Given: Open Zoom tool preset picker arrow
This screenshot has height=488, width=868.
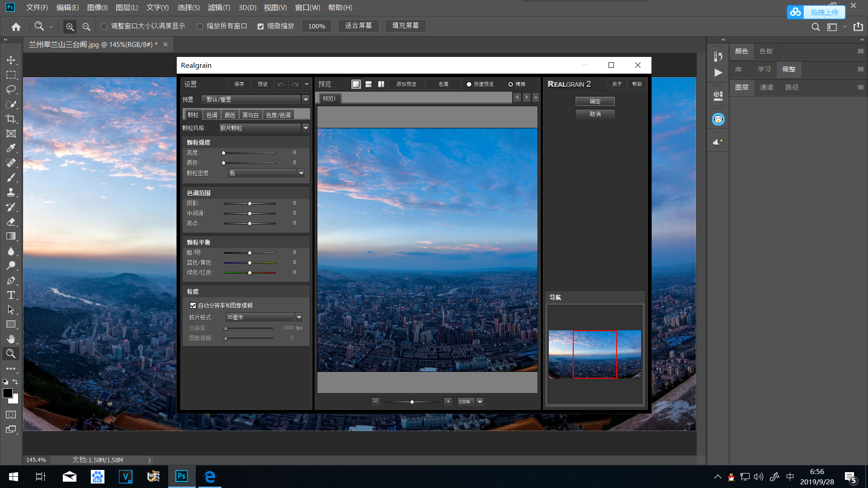Looking at the screenshot, I should point(51,27).
